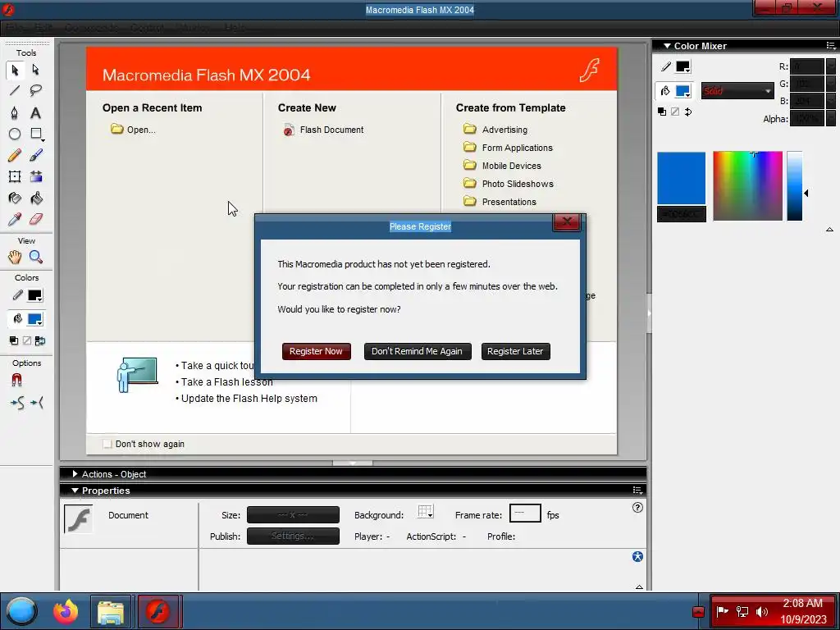Image resolution: width=840 pixels, height=630 pixels.
Task: Click Don't Remind Me Again
Action: (418, 351)
